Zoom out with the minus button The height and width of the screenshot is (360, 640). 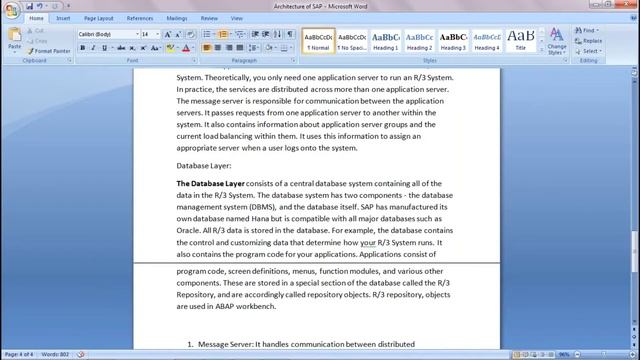point(577,355)
